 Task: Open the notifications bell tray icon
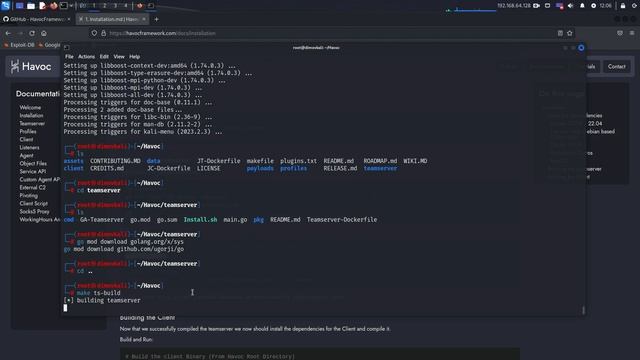click(582, 6)
